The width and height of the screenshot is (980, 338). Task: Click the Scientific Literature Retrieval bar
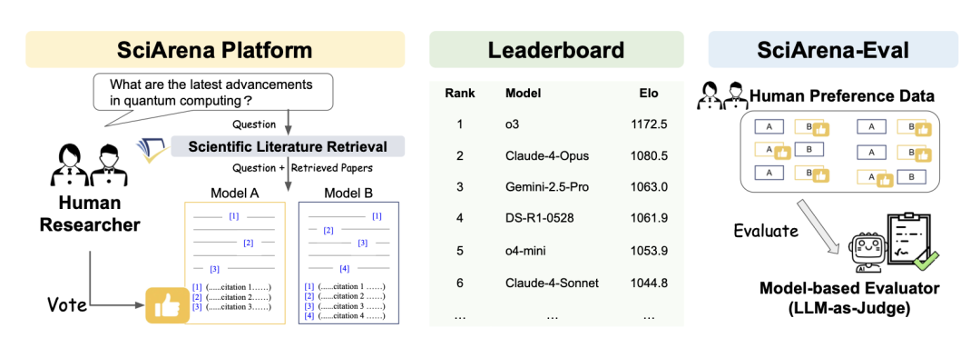(288, 146)
